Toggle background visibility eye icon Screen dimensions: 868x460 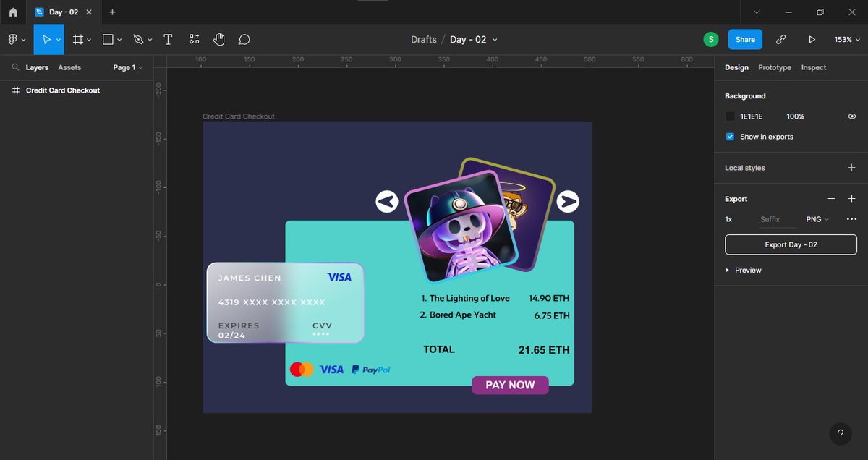point(851,116)
